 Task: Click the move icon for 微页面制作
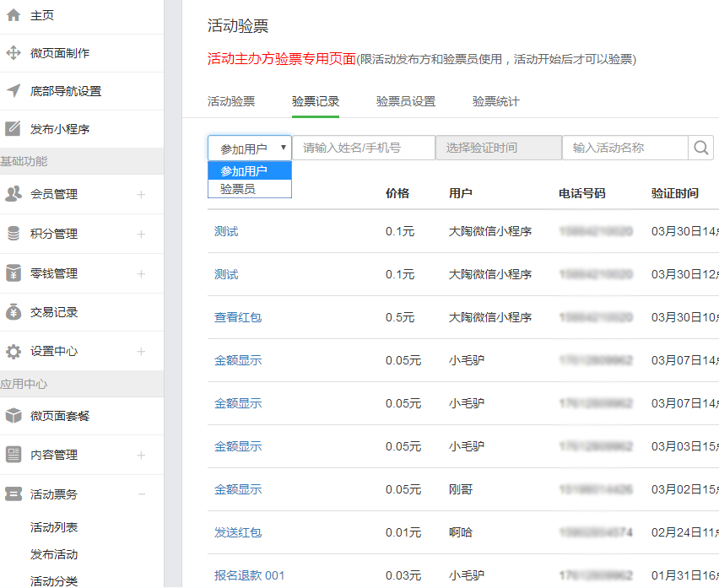(x=14, y=53)
